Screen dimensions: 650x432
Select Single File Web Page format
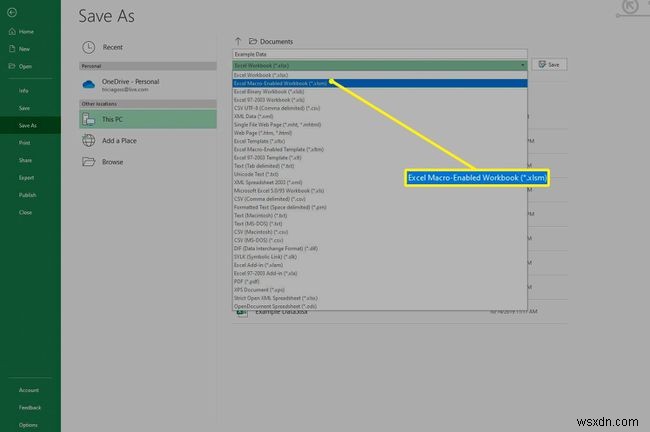(379, 125)
